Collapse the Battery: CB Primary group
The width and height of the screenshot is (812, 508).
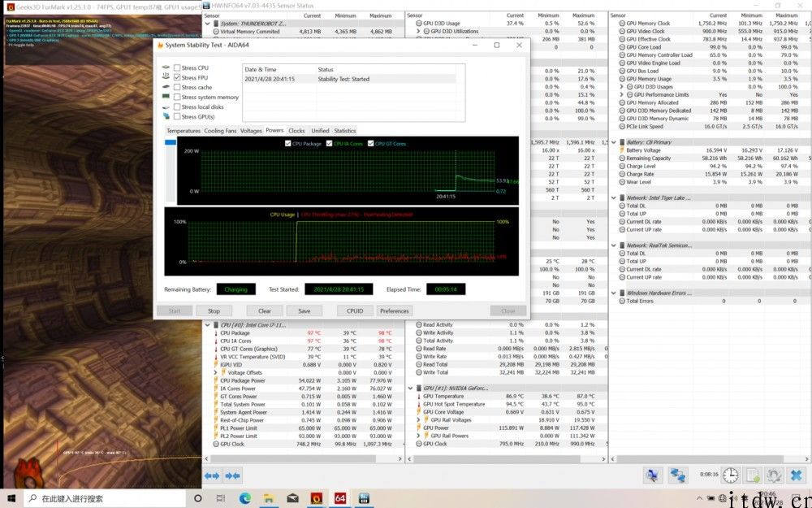pyautogui.click(x=614, y=142)
